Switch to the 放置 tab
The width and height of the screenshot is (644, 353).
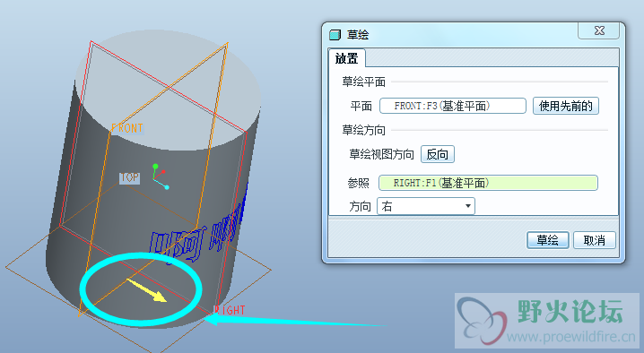(x=347, y=58)
